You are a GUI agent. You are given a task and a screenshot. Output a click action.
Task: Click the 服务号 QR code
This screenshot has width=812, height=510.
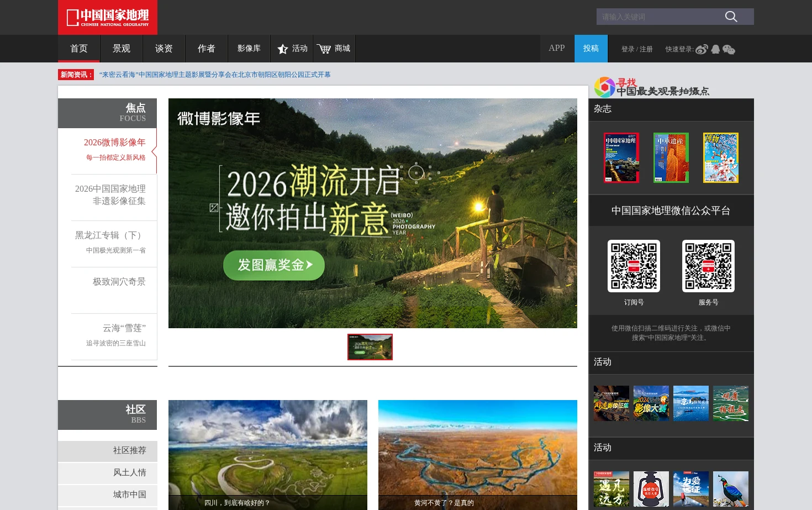[708, 266]
